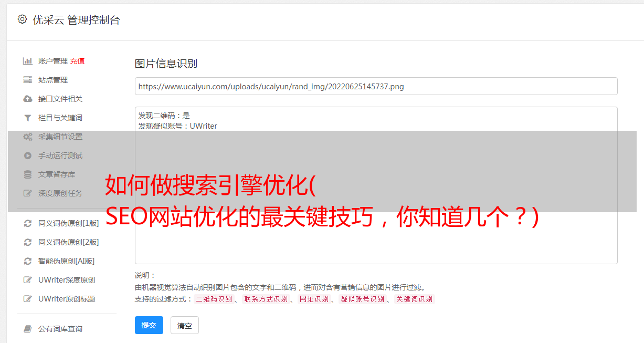Click the 图片信息识别 heading
The image size is (644, 343).
click(166, 64)
